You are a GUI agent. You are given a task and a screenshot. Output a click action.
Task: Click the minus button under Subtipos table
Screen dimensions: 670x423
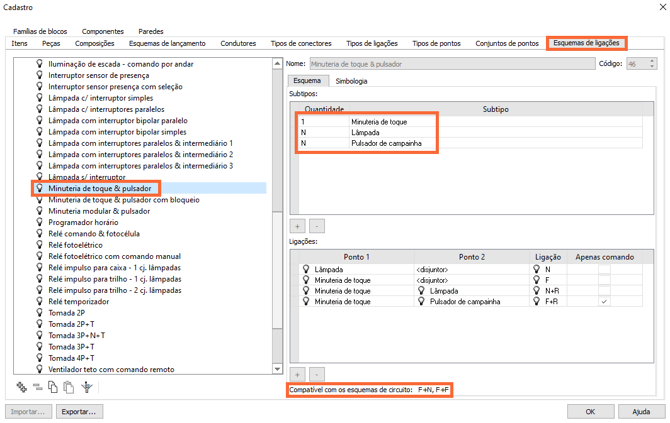316,227
